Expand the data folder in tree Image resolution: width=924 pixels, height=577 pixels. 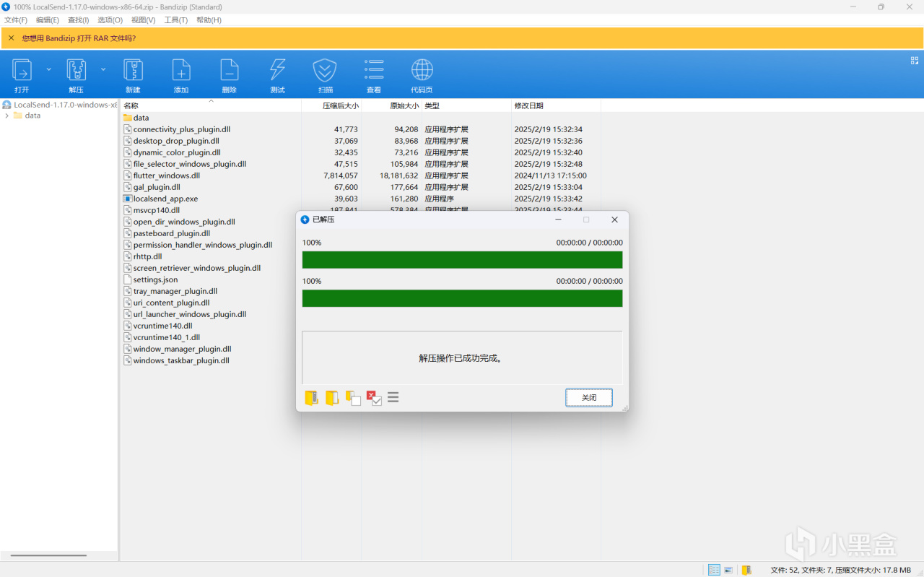tap(7, 116)
